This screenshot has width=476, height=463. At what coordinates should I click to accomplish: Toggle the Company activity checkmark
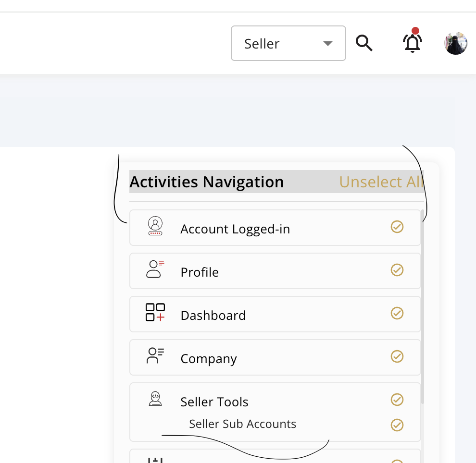397,356
